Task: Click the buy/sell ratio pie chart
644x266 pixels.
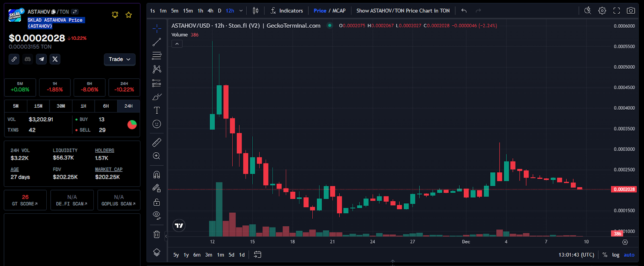Action: click(x=132, y=125)
